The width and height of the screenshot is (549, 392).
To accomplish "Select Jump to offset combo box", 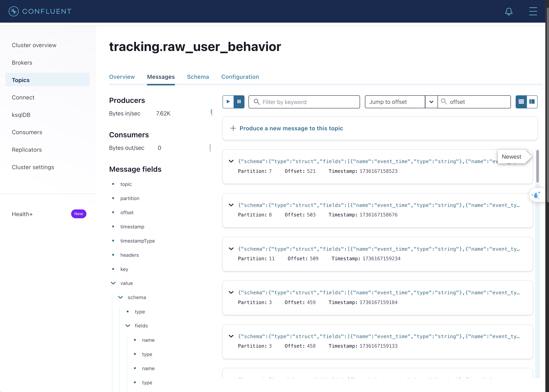I will click(x=395, y=102).
